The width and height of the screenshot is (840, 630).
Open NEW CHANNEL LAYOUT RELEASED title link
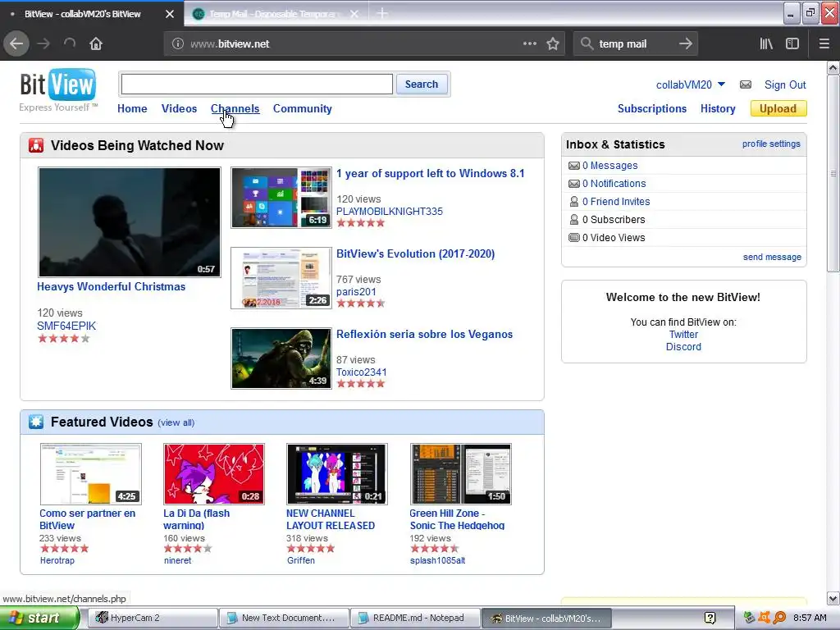point(331,519)
